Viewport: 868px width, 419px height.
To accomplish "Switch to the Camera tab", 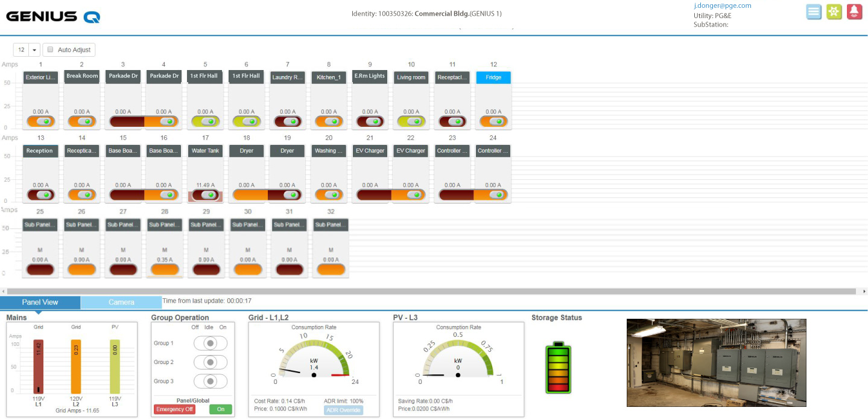I will pos(121,302).
